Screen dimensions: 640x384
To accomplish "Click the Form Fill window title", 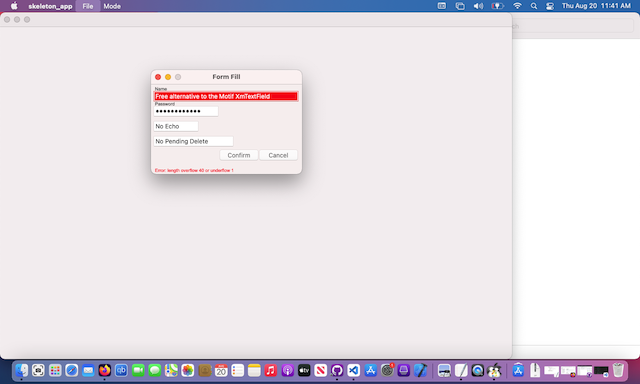I will (x=226, y=77).
